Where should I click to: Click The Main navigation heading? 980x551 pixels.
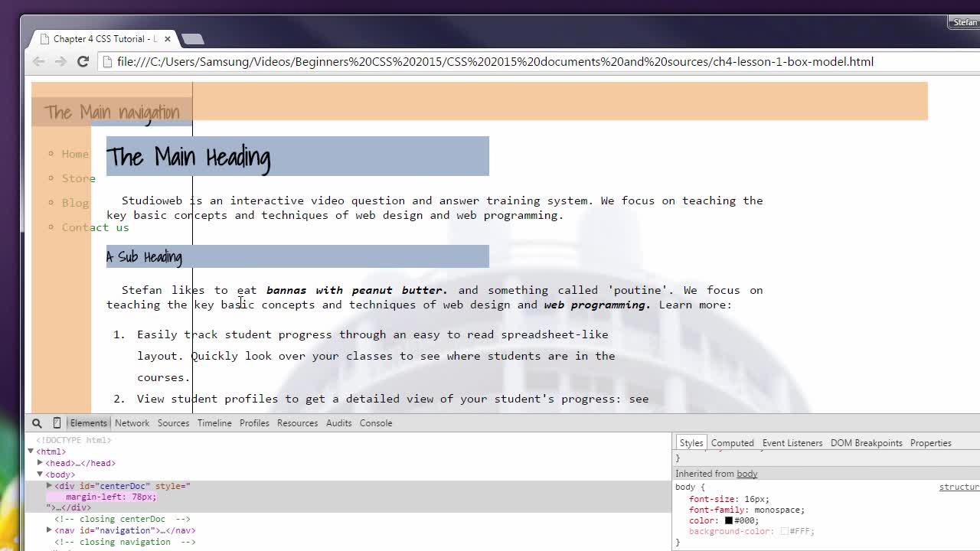coord(112,112)
